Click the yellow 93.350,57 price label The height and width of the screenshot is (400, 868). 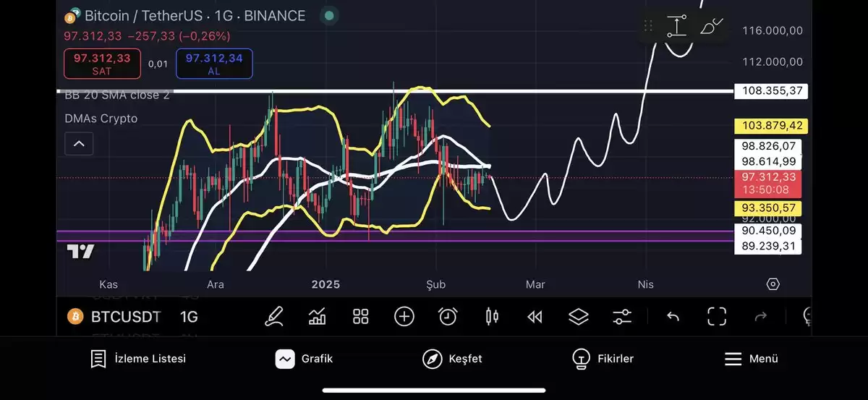pyautogui.click(x=767, y=208)
